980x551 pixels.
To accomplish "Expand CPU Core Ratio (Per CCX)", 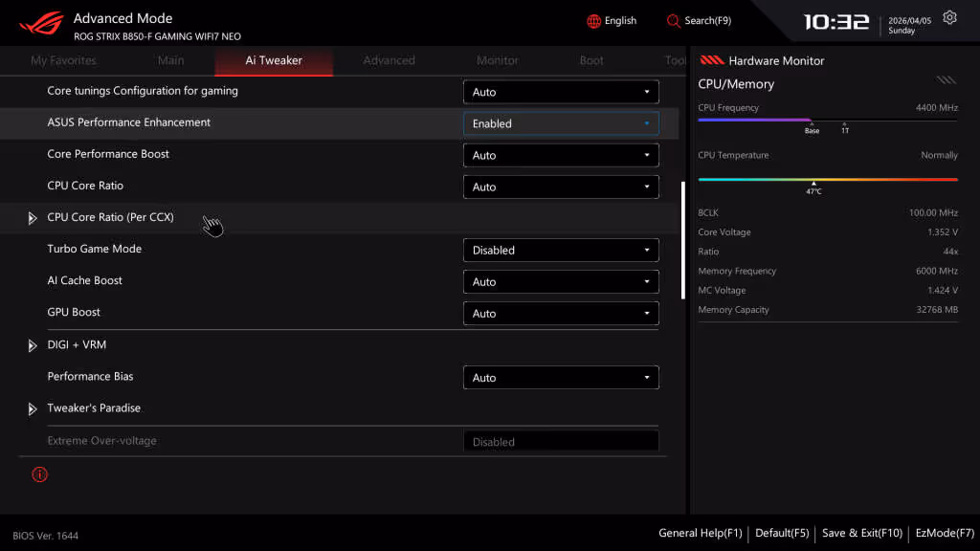I will (x=32, y=218).
